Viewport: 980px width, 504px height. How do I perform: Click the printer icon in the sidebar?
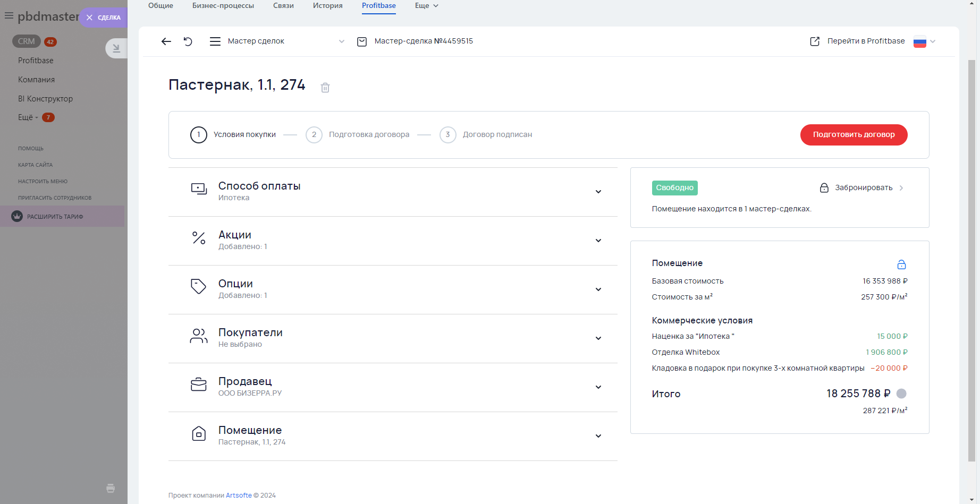coord(111,488)
